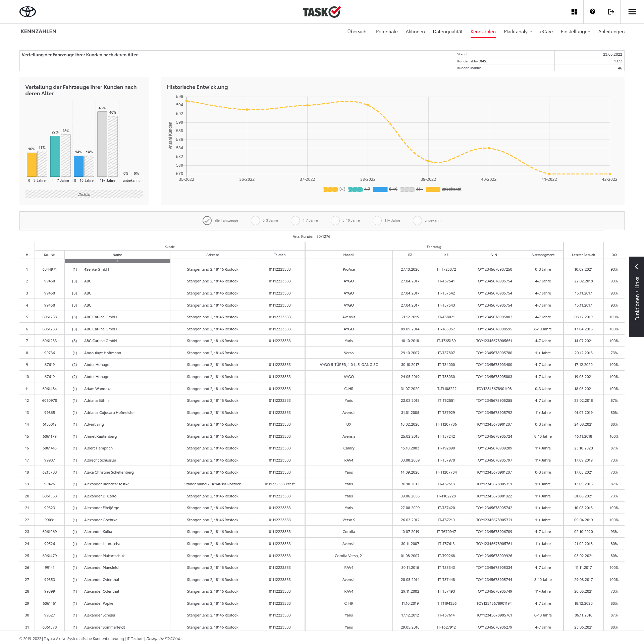Click the 11+ Jahre grey bar
This screenshot has width=644, height=644.
click(102, 144)
